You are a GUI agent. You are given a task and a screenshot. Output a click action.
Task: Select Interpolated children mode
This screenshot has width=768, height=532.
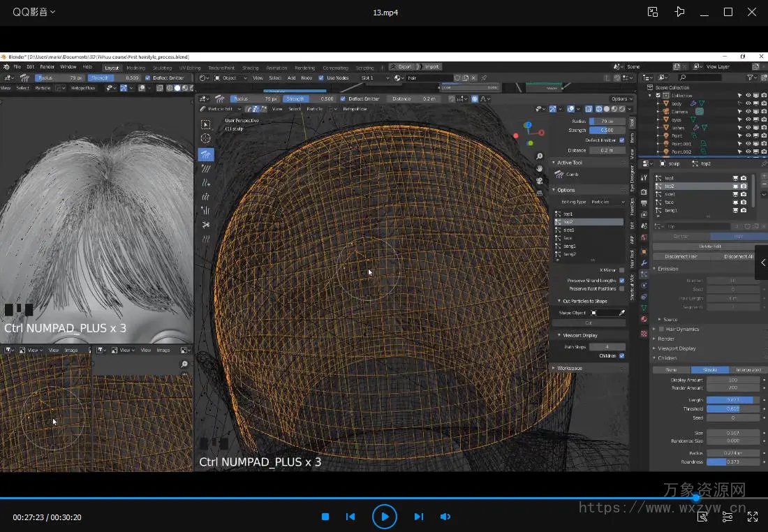[x=748, y=370]
